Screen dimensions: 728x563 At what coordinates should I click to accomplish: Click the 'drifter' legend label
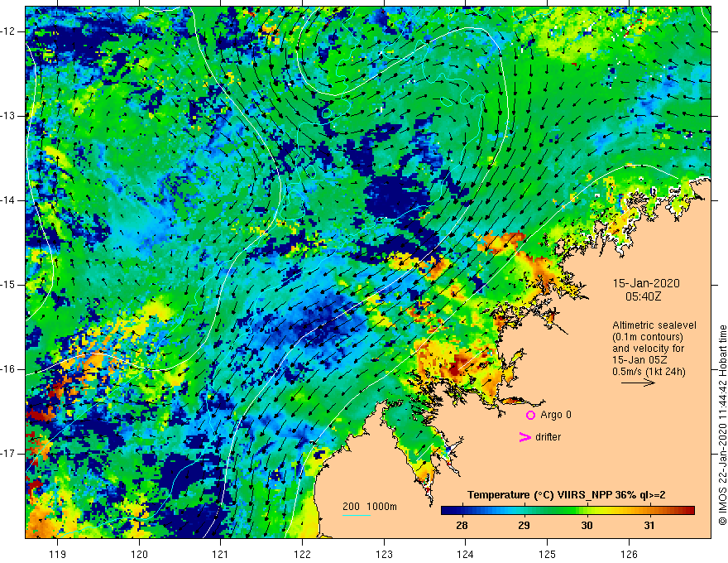548,437
